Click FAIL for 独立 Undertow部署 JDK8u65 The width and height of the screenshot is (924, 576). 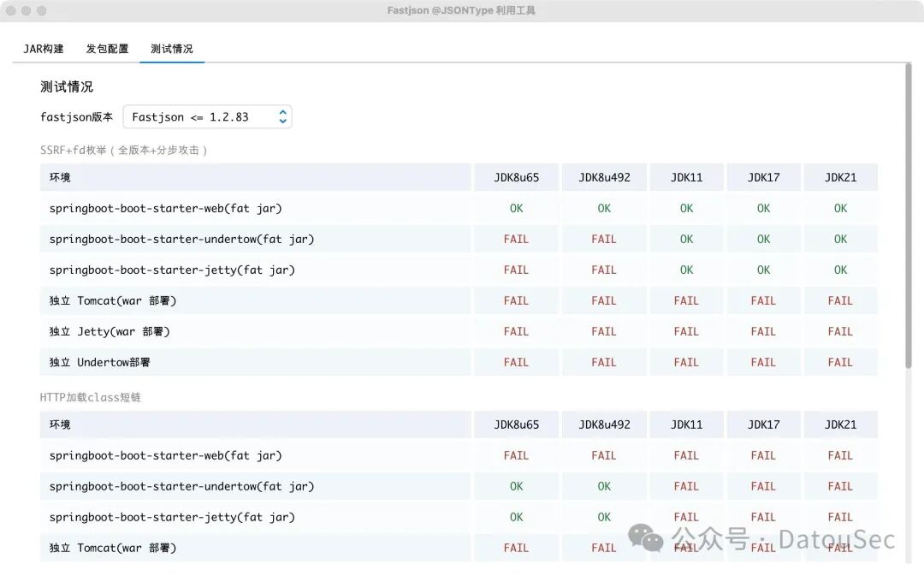click(516, 362)
